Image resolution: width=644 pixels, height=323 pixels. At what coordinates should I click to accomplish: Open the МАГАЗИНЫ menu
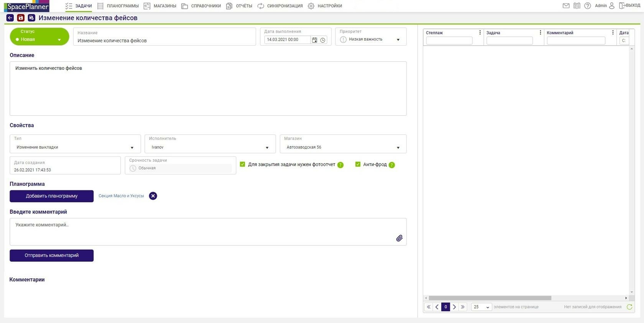pos(160,6)
